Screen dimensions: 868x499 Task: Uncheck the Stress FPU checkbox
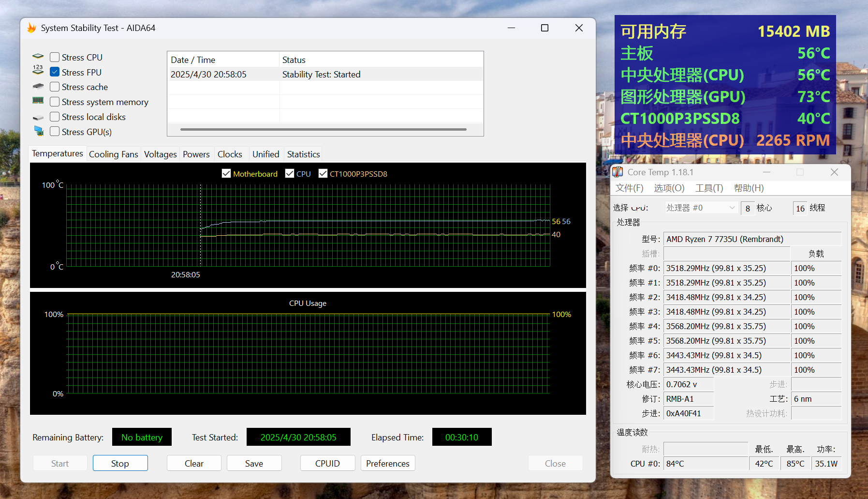(x=55, y=72)
